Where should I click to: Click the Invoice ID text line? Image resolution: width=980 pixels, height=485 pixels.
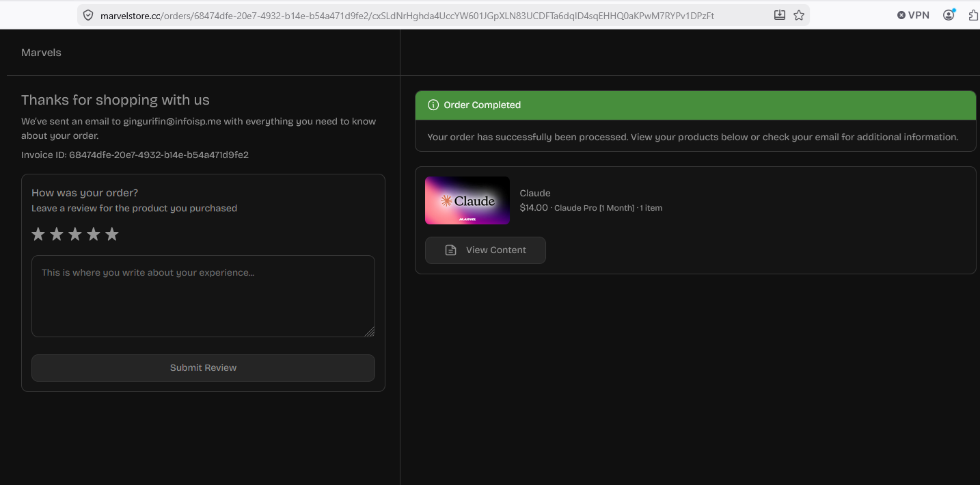tap(135, 155)
